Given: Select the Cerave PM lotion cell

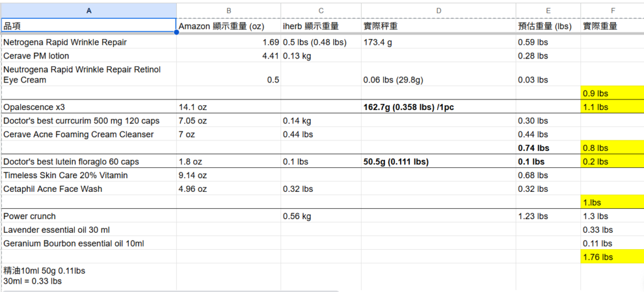Looking at the screenshot, I should pos(88,56).
